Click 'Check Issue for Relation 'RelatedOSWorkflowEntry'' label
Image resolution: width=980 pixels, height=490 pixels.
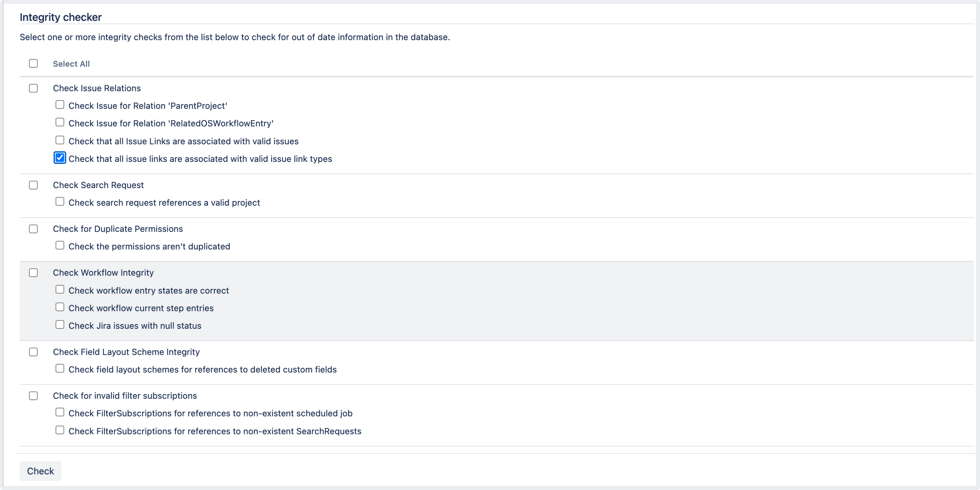[x=171, y=123]
